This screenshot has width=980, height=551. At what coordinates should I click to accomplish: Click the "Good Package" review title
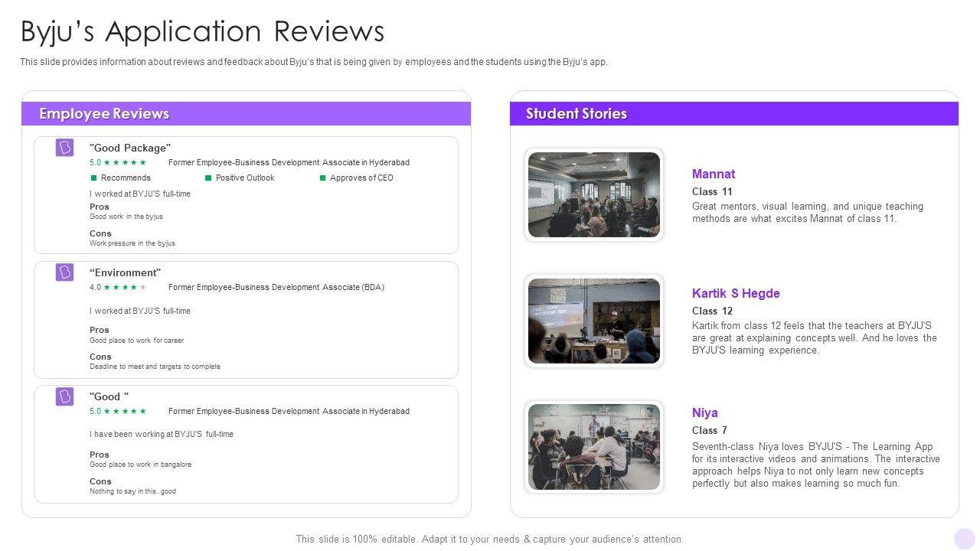(x=130, y=148)
